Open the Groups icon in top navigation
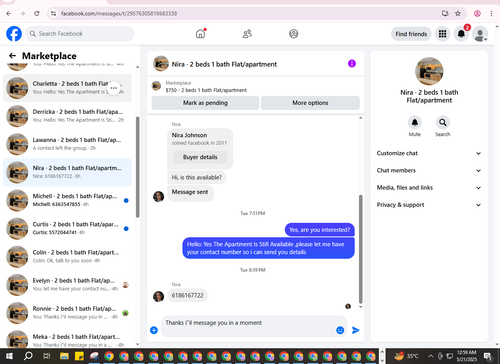This screenshot has height=364, width=500. 294,34
